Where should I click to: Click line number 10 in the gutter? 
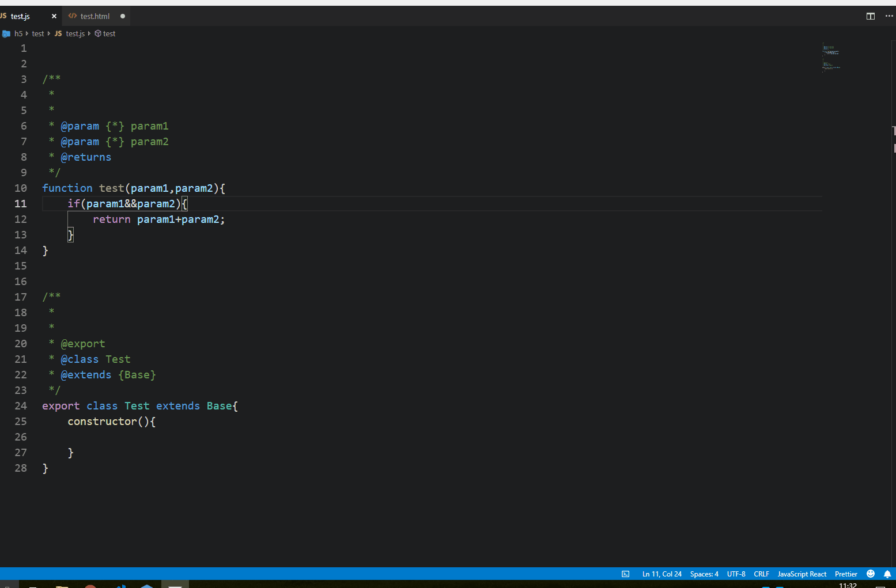(21, 188)
